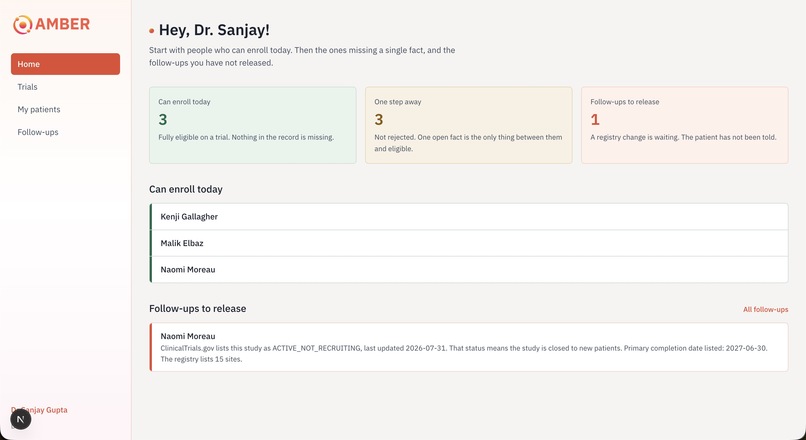Open the Home sidebar item
Viewport: 806px width, 440px height.
tap(65, 64)
